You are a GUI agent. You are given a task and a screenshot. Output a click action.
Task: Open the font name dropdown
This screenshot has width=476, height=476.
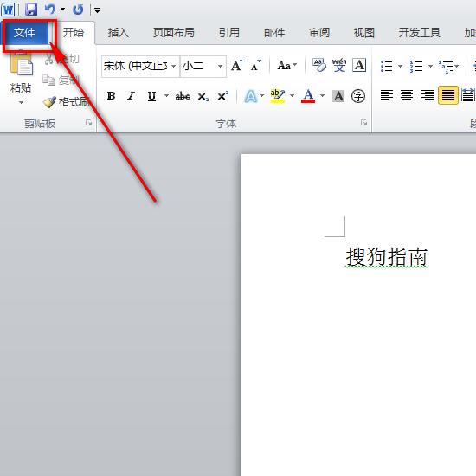pyautogui.click(x=173, y=66)
